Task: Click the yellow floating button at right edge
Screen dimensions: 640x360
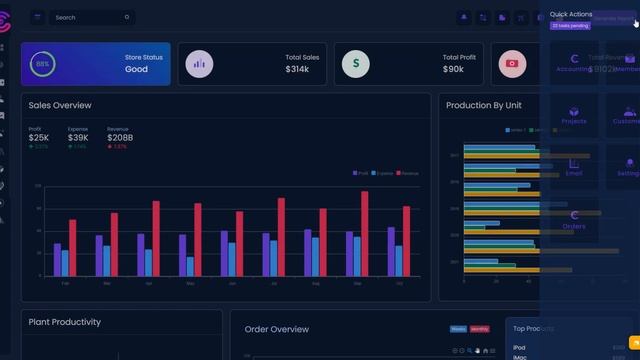Action: coord(634,343)
